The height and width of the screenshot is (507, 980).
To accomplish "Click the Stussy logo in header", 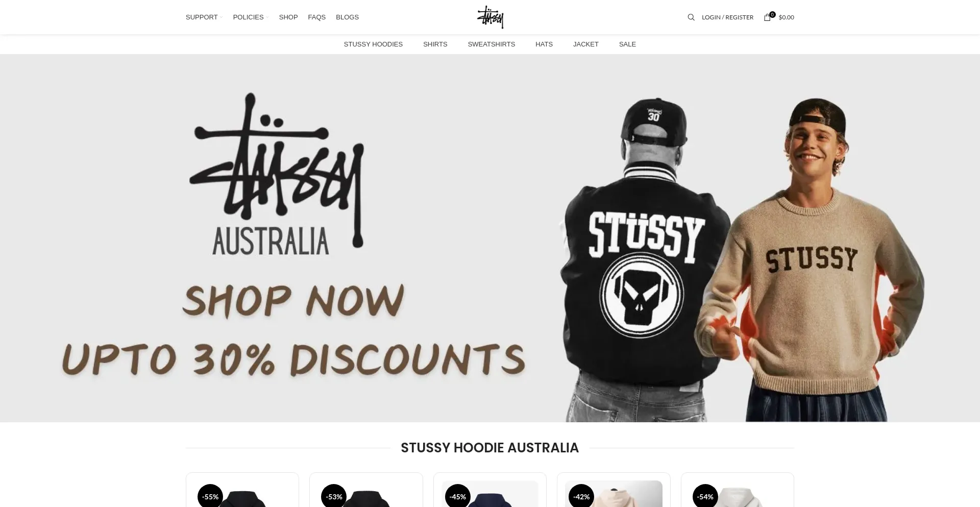I will pos(490,17).
